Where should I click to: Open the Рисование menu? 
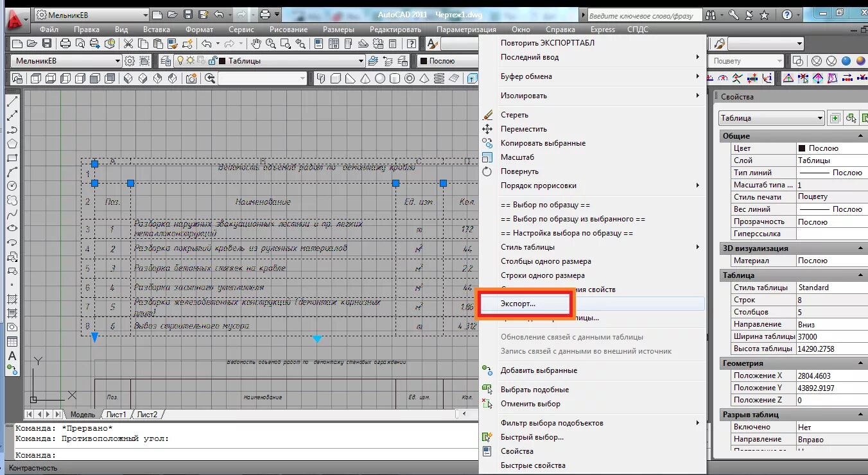click(x=288, y=30)
